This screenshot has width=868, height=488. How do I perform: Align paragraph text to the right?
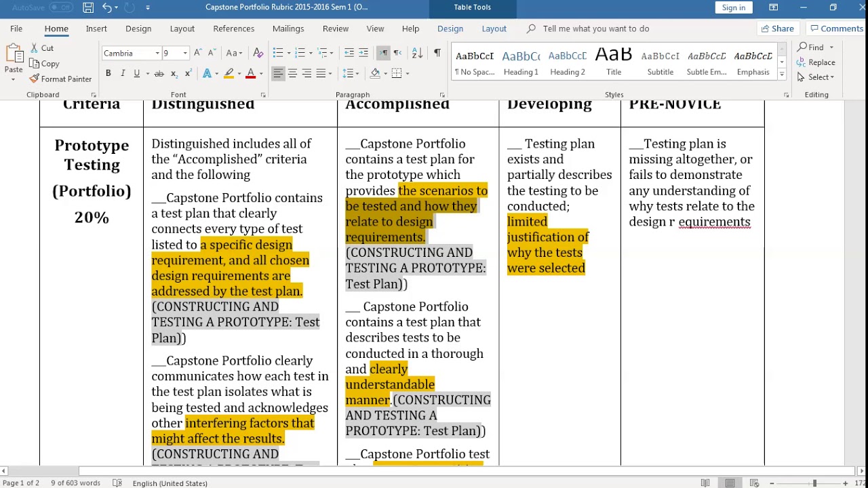[x=307, y=73]
